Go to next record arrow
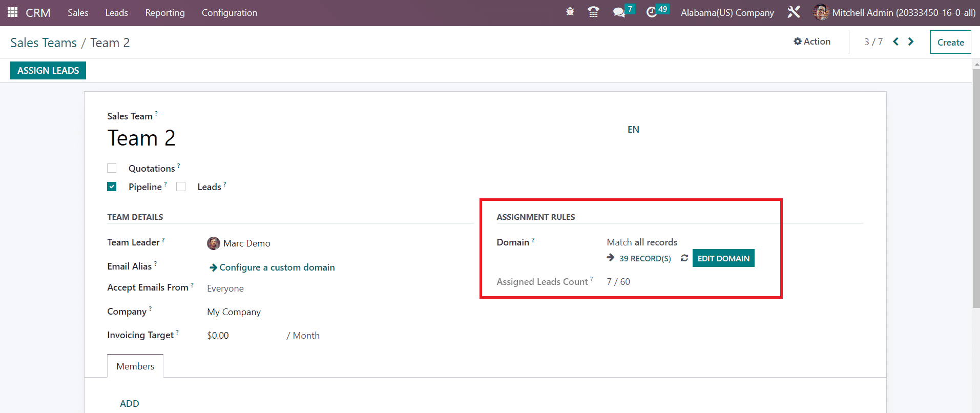Screen dimensions: 980x413 (x=911, y=42)
